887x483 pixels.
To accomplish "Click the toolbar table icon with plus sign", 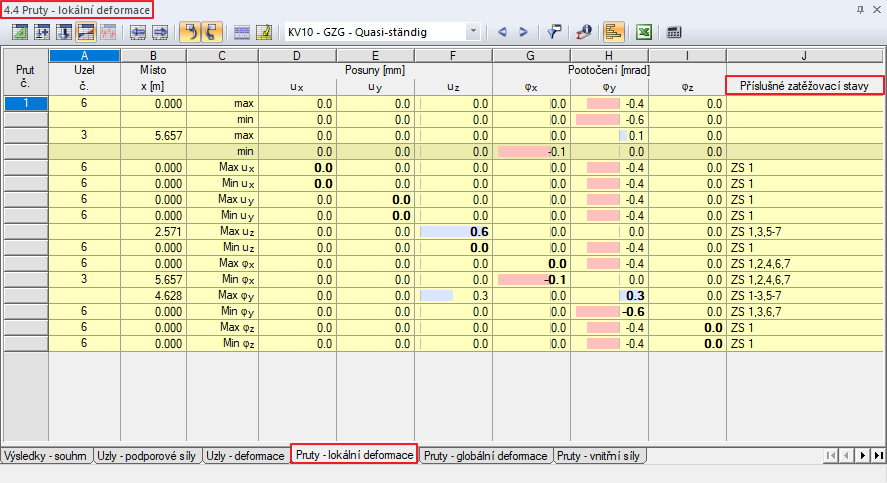I will [x=42, y=32].
